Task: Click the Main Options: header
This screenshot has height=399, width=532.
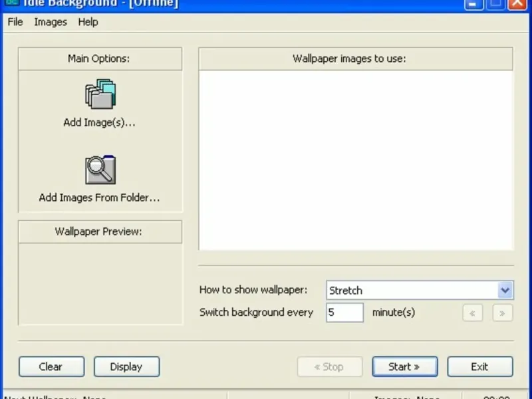Action: pos(100,59)
